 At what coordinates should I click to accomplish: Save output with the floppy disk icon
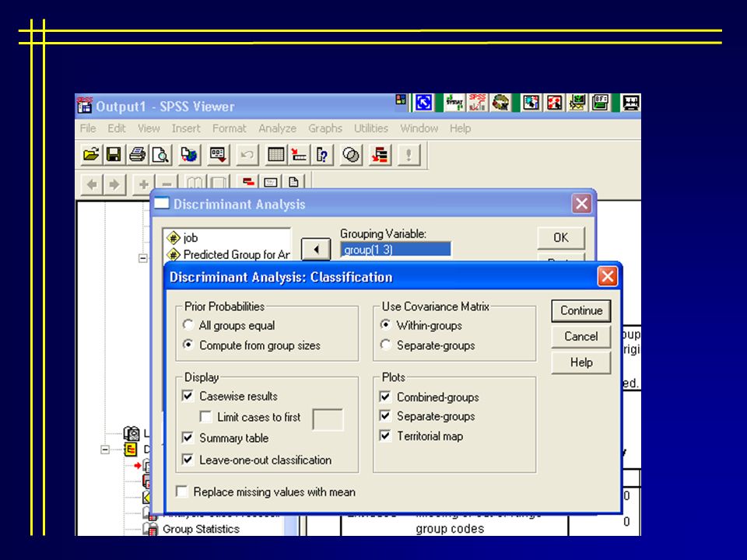(114, 154)
